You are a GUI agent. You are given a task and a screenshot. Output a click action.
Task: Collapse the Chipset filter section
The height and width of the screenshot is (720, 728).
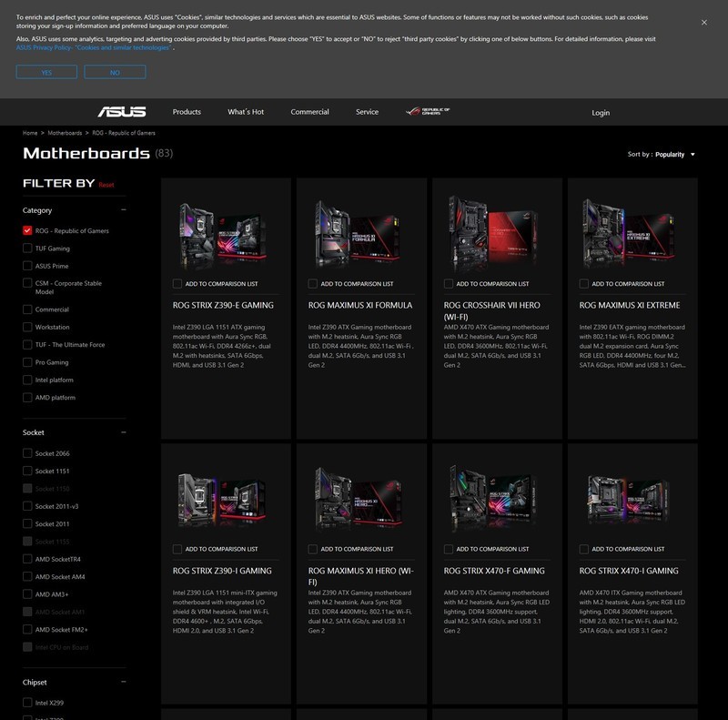pos(123,682)
